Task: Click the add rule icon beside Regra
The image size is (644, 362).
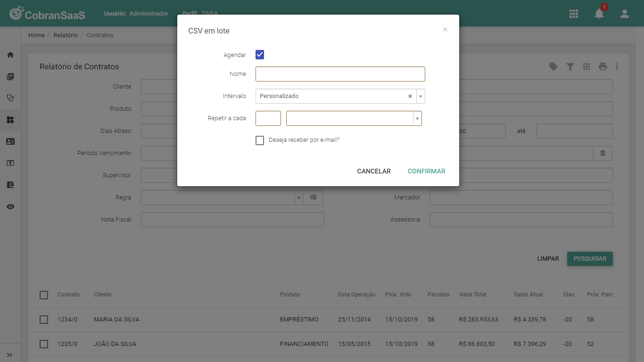Action: tap(314, 197)
